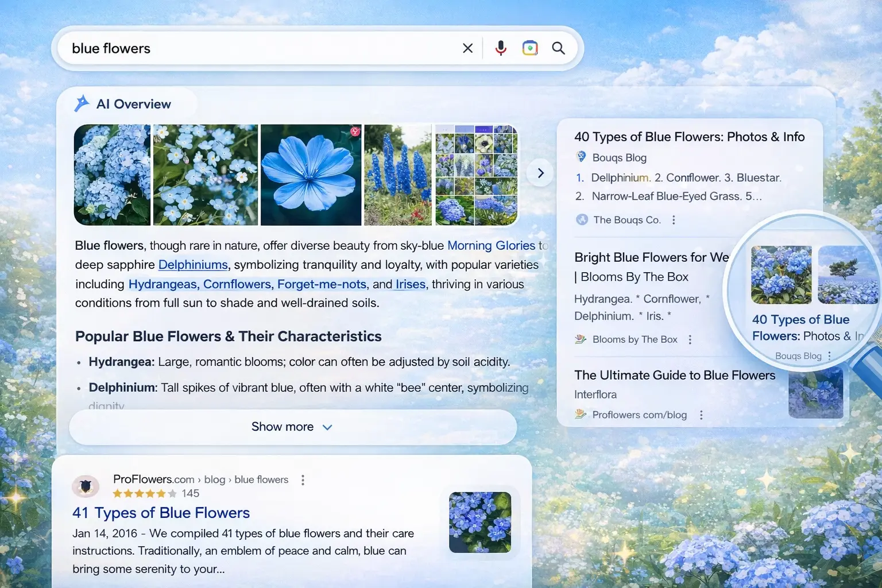Click the 41 Types of Blue Flowers result
This screenshot has height=588, width=882.
[x=161, y=513]
